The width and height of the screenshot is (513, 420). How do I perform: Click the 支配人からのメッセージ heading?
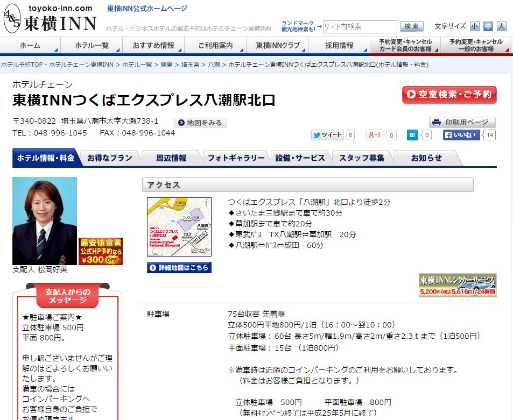(68, 296)
